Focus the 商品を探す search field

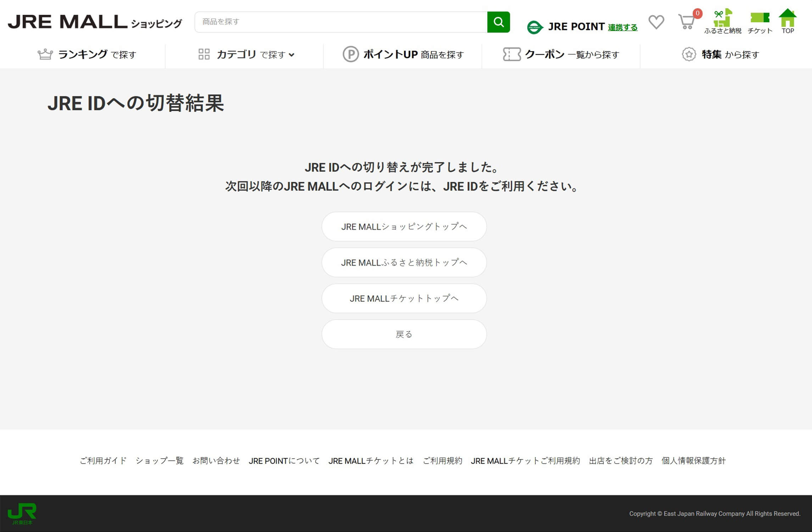click(x=341, y=22)
